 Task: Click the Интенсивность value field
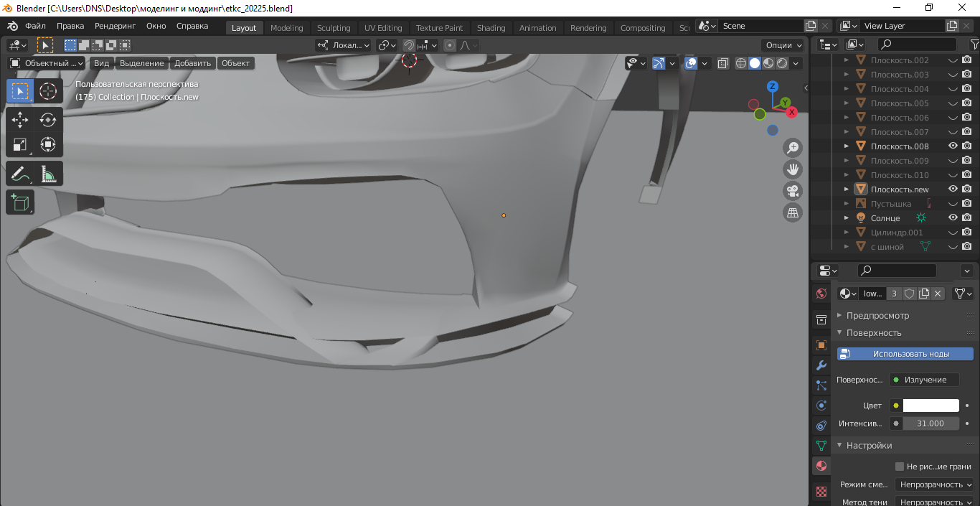click(x=930, y=423)
